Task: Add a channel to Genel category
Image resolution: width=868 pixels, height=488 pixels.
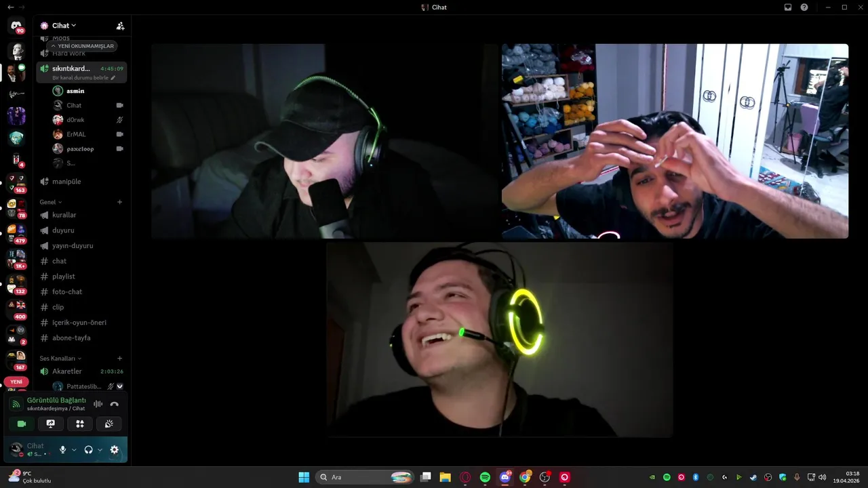Action: pyautogui.click(x=120, y=202)
